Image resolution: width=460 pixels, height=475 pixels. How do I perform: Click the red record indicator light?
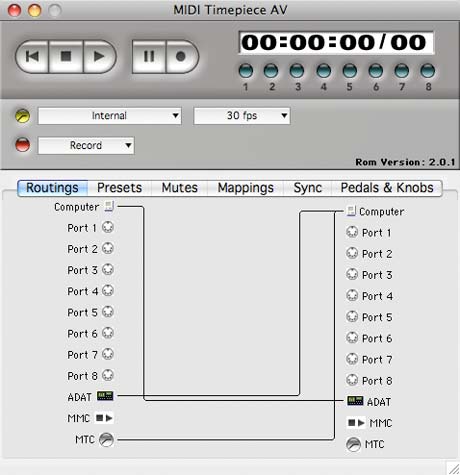point(22,145)
